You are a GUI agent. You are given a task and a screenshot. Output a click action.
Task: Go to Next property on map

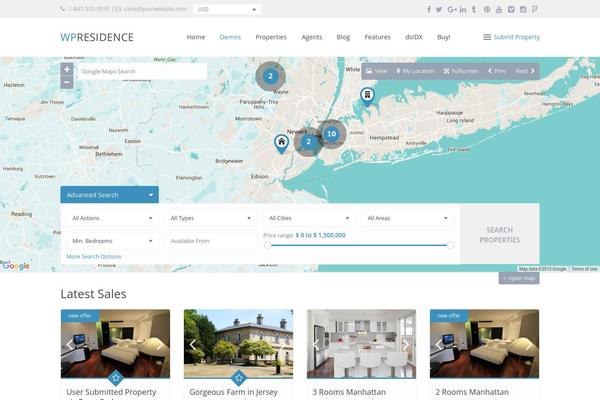[x=525, y=71]
